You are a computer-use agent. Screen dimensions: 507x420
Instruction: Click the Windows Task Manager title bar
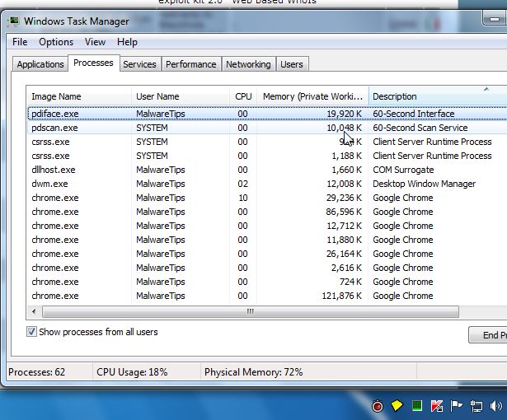point(77,21)
